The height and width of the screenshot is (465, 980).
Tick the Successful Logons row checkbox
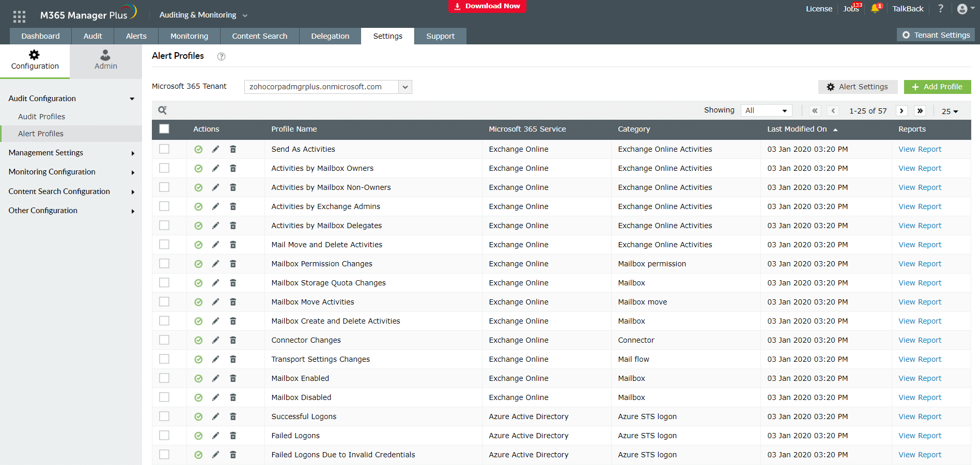coord(164,416)
